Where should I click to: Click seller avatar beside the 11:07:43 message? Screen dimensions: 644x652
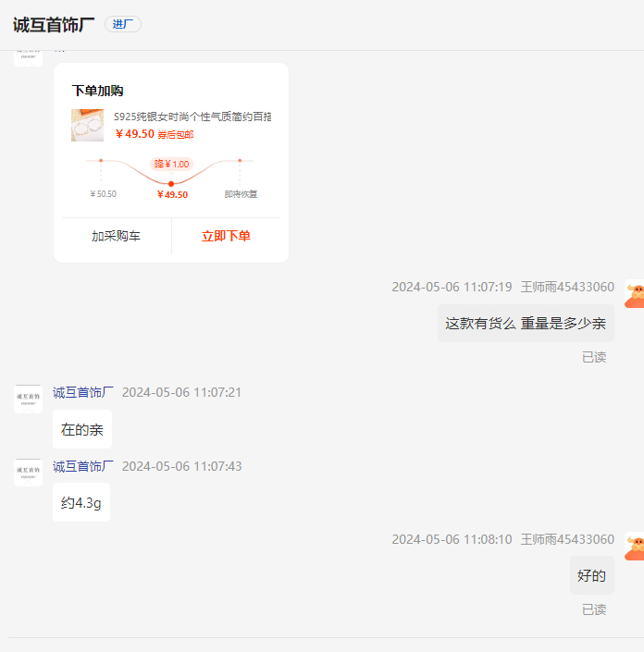click(28, 472)
